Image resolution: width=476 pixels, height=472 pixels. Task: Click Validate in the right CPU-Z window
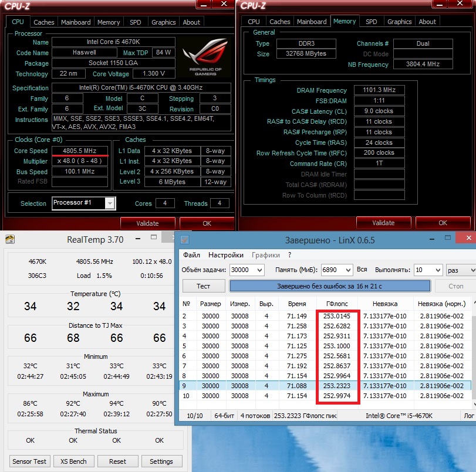pos(383,223)
